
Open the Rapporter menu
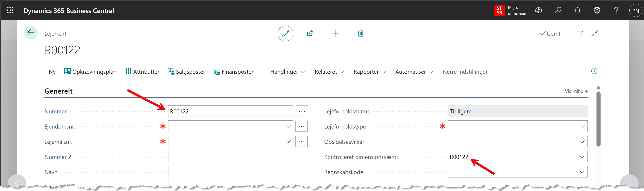[x=370, y=72]
